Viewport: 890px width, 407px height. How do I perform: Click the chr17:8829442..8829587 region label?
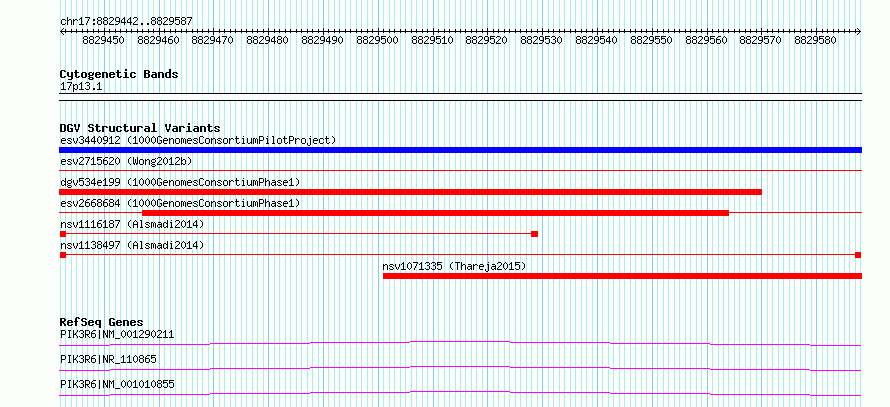[x=126, y=22]
